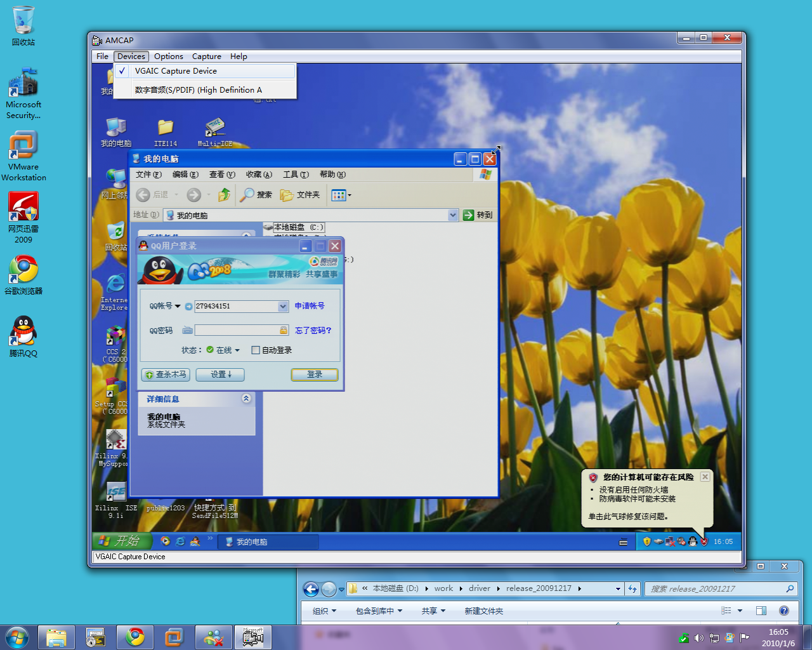Select the Multi-ICE icon on XP desktop

tap(215, 132)
